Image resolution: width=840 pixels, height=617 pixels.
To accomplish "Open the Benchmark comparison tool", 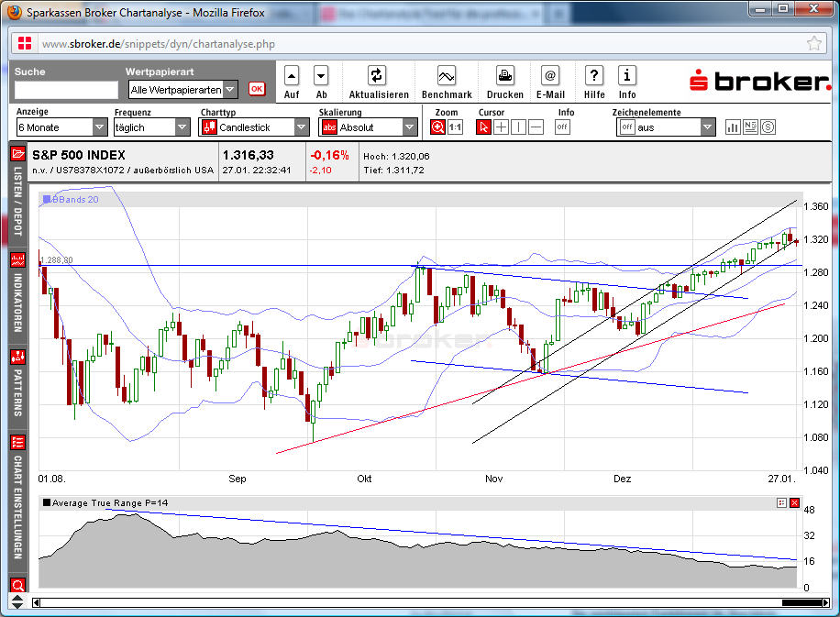I will tap(447, 75).
